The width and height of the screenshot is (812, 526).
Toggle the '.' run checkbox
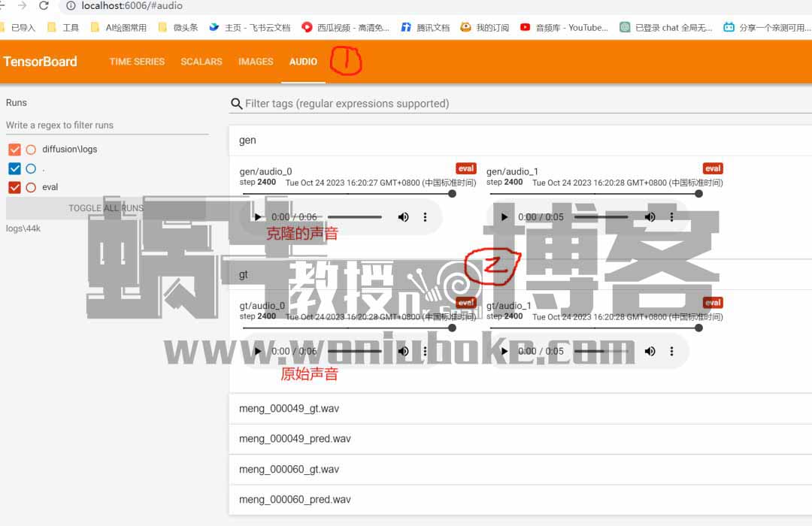14,168
